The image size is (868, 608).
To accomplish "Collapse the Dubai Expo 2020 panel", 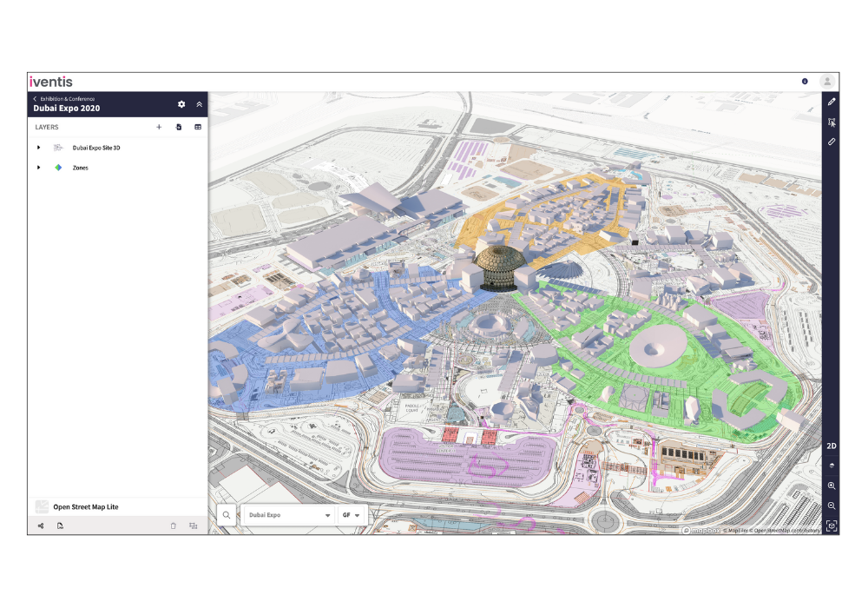I will click(x=200, y=104).
